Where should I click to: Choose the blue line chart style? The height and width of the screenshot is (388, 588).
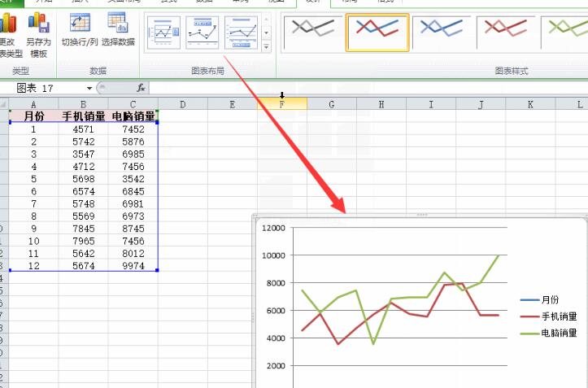tap(442, 33)
